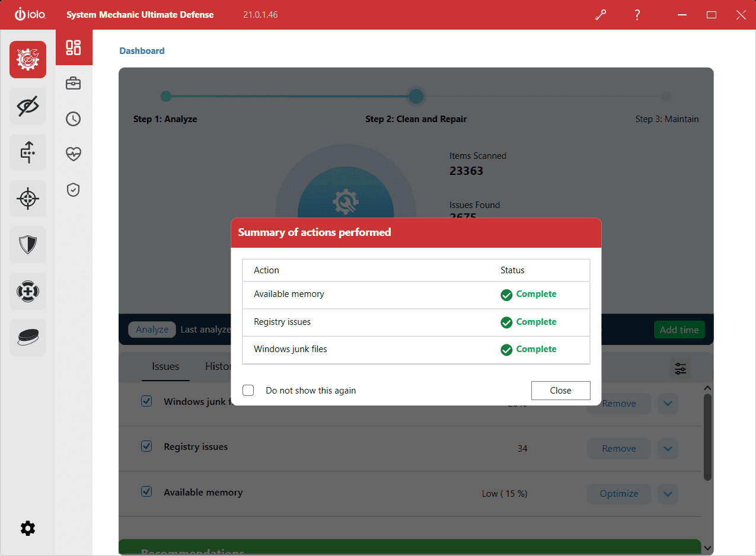Open the help question mark icon
This screenshot has height=556, width=756.
[637, 15]
